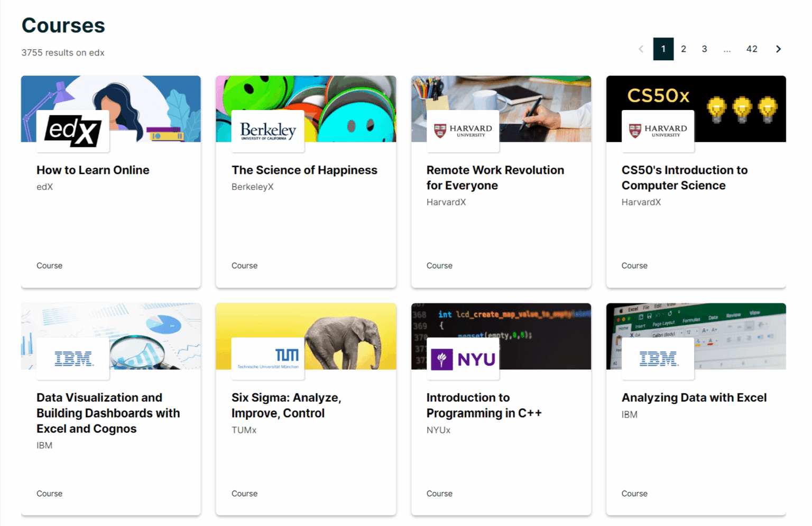Open CS50's Introduction to Computer Science course
Image resolution: width=812 pixels, height=526 pixels.
685,178
